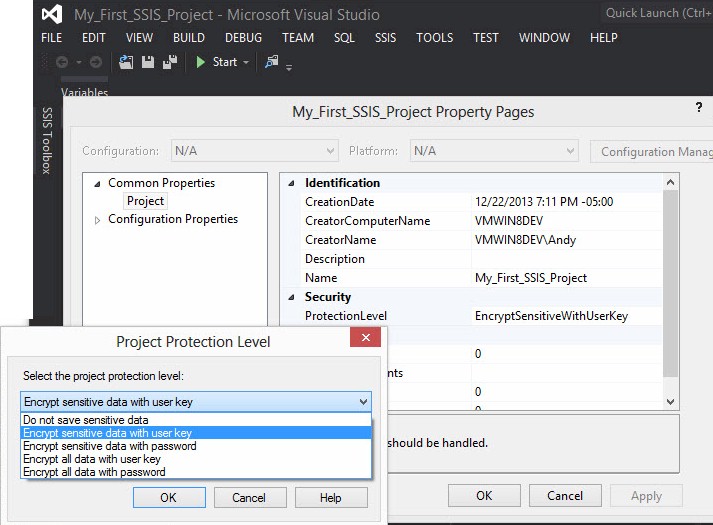
Task: Collapse the Security property category
Action: [291, 298]
